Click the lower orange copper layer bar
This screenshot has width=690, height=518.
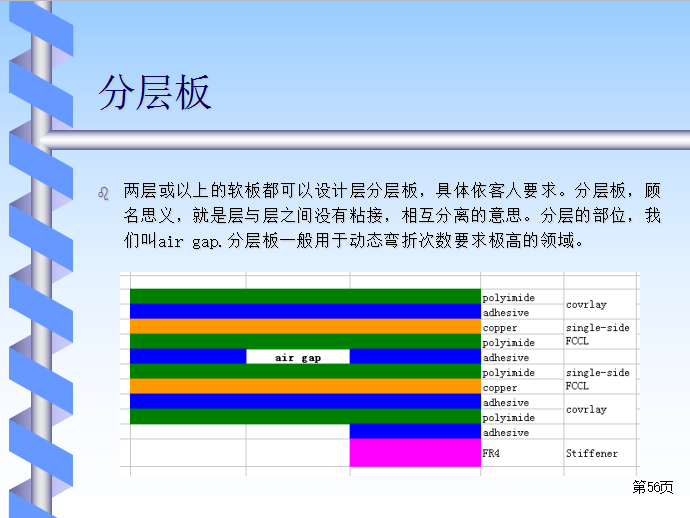[305, 386]
